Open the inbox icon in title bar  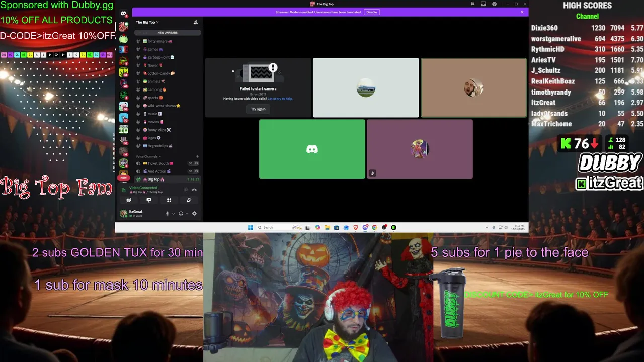coord(484,4)
